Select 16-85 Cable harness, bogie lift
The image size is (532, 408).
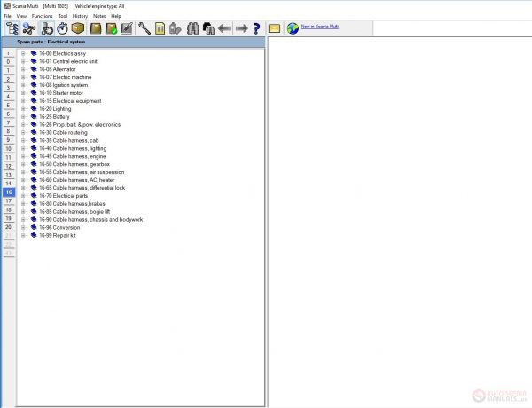(74, 212)
